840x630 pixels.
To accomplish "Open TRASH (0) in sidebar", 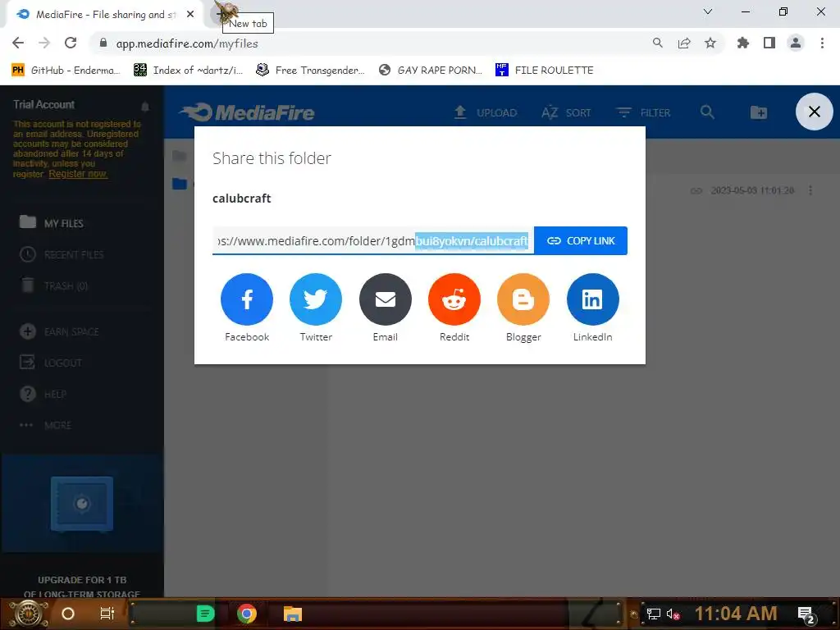I will pyautogui.click(x=53, y=285).
